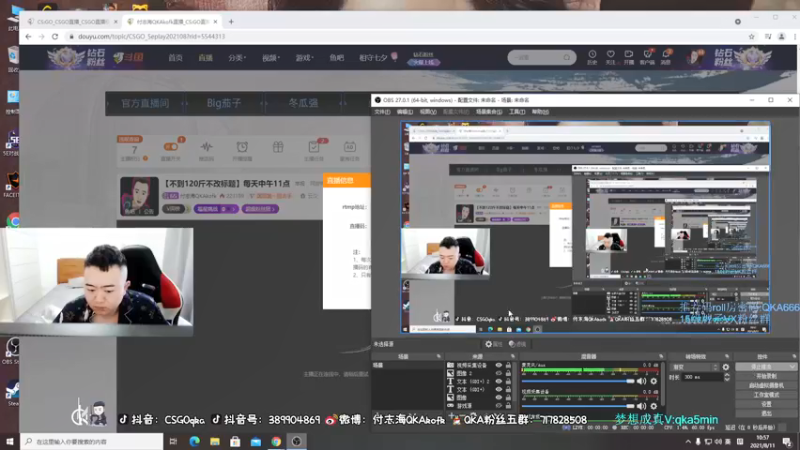Toggle visibility of 视频采集设备 source

[498, 365]
